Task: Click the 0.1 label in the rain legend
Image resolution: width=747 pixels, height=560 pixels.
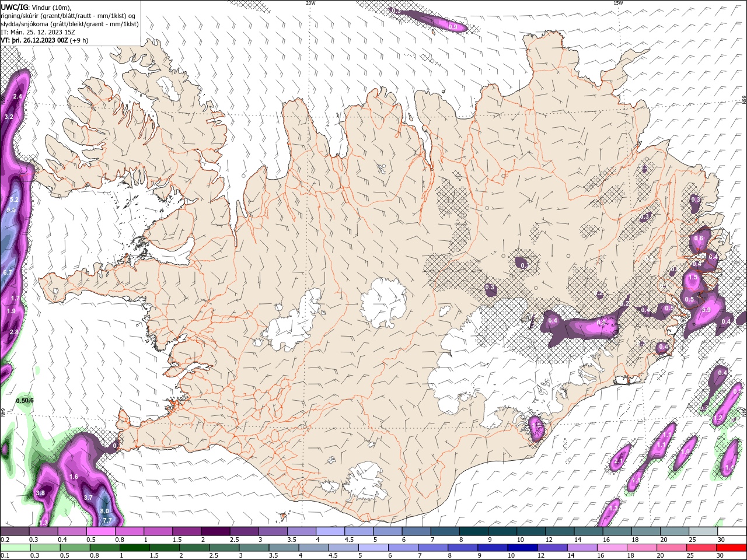Action: (x=5, y=555)
